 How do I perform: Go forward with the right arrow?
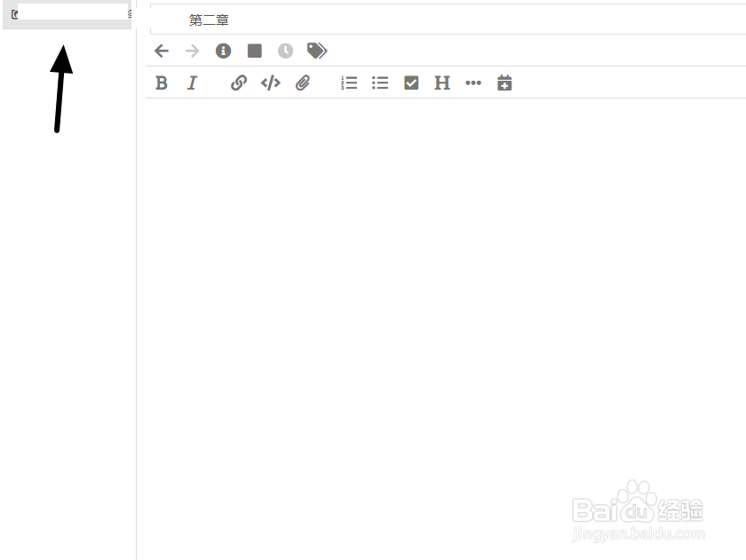coord(192,51)
